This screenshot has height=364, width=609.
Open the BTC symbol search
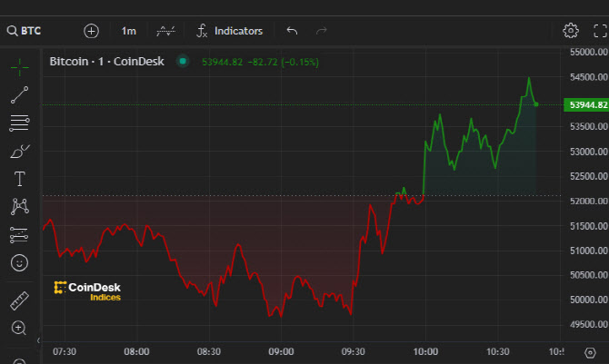24,31
